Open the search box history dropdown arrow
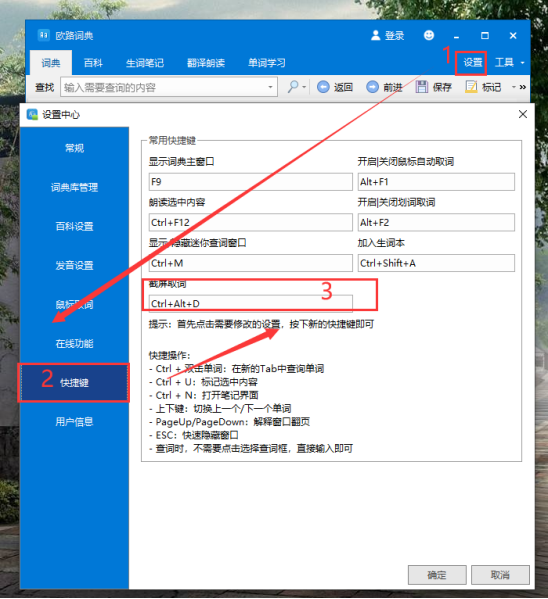 point(270,87)
